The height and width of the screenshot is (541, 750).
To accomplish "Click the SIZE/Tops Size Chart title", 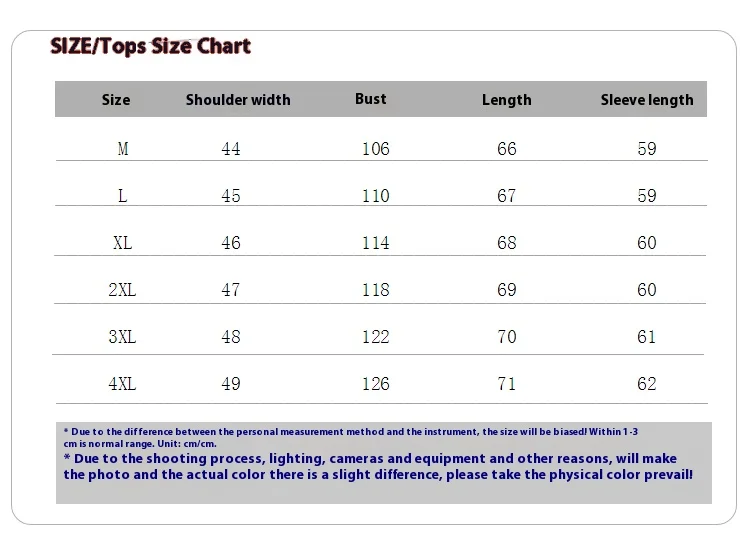I will (150, 46).
